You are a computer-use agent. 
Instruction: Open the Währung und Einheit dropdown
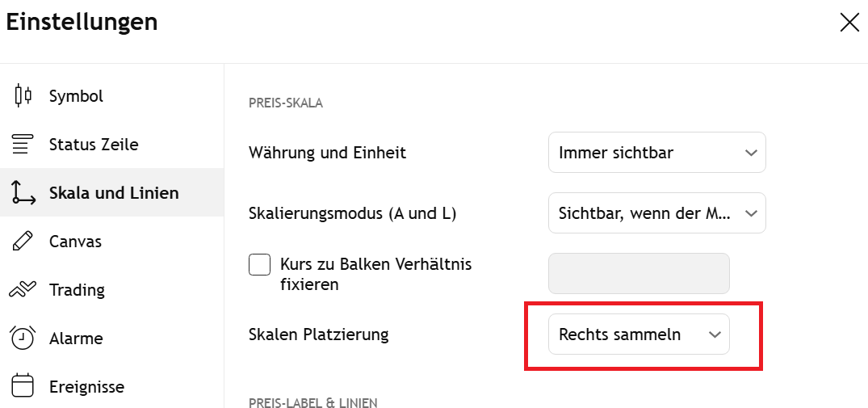pos(656,153)
